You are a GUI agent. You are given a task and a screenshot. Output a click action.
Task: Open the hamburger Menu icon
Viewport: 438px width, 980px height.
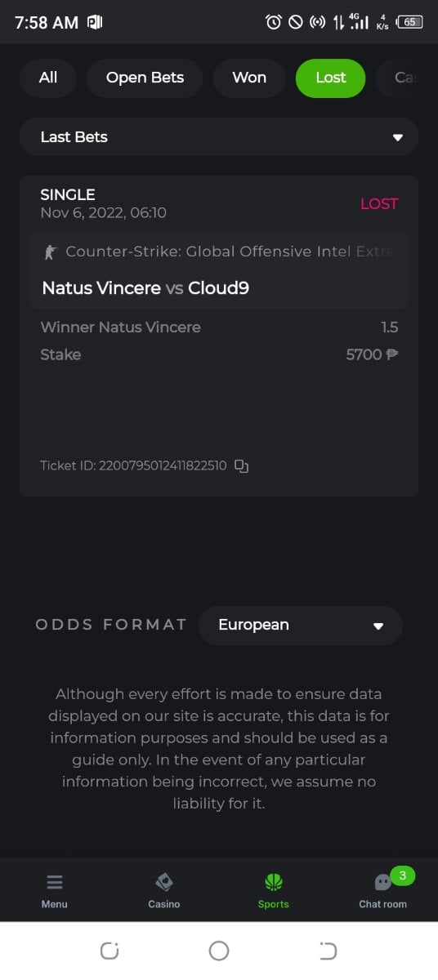(55, 882)
